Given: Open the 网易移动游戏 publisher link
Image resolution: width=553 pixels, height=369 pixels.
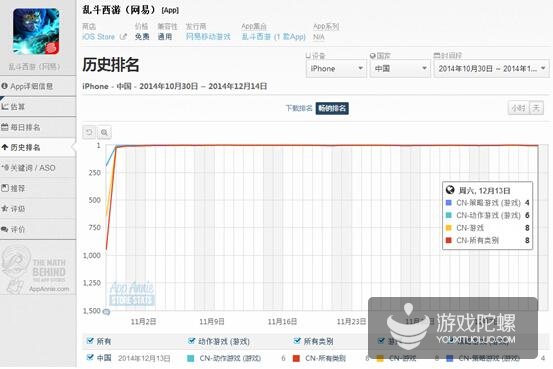Looking at the screenshot, I should (208, 37).
